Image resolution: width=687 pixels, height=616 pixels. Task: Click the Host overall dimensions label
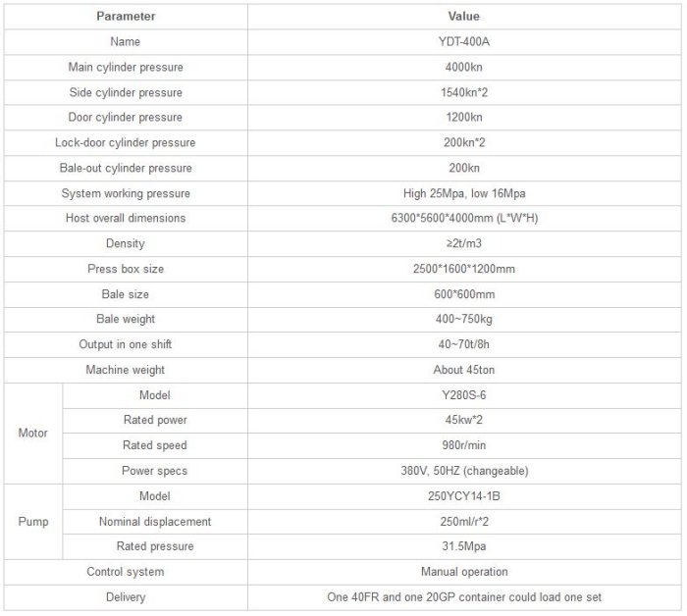[125, 219]
